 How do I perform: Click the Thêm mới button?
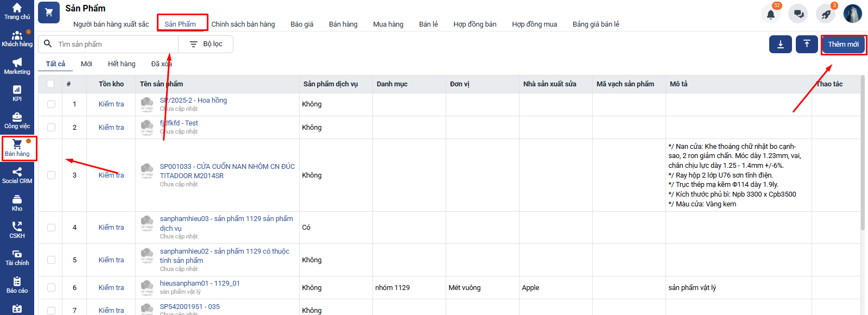pyautogui.click(x=843, y=45)
